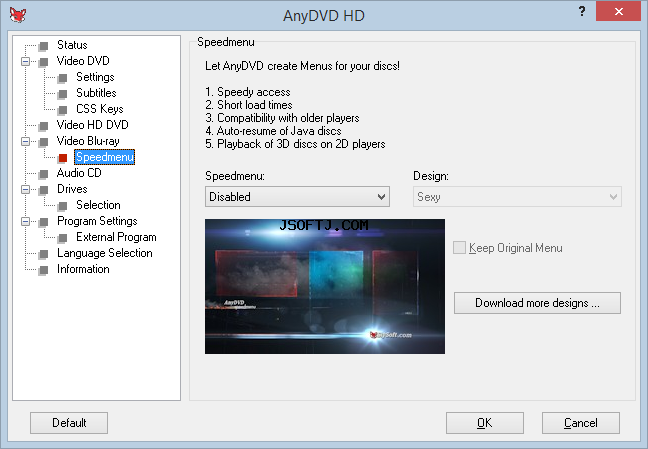The width and height of the screenshot is (648, 449).
Task: Toggle the Keep Original Menu checkbox
Action: [459, 248]
